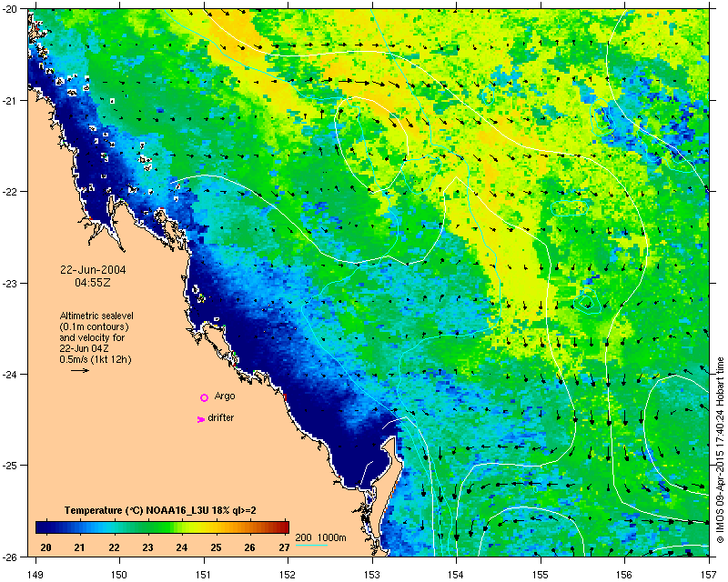Click the longitude axis label '149'
The image size is (728, 582).
(35, 575)
